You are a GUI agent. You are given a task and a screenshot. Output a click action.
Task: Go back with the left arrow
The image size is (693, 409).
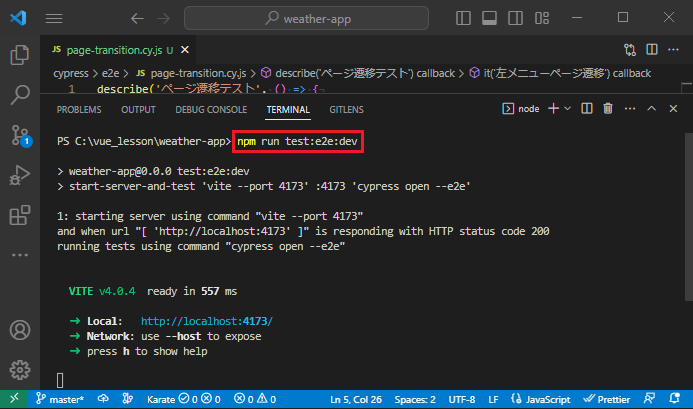click(x=137, y=19)
